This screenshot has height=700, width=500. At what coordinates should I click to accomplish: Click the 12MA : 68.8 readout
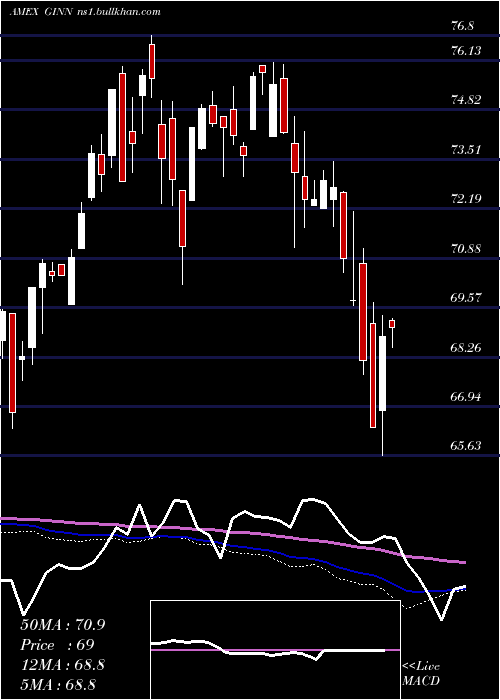[x=62, y=665]
